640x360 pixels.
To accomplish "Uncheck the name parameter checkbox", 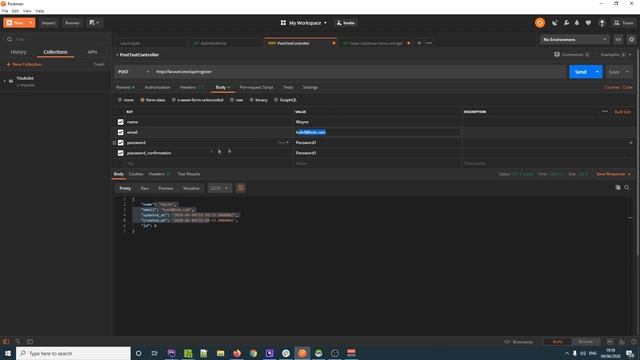I will click(x=120, y=122).
